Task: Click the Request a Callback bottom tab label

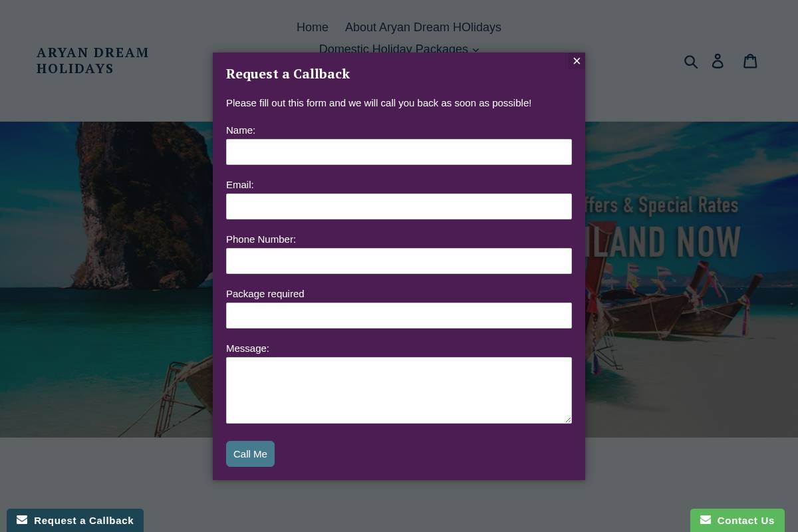Action: pyautogui.click(x=84, y=521)
